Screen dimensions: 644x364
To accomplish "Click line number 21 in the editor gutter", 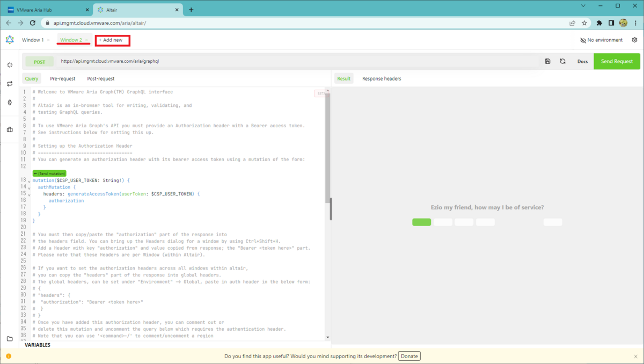I will [x=24, y=234].
